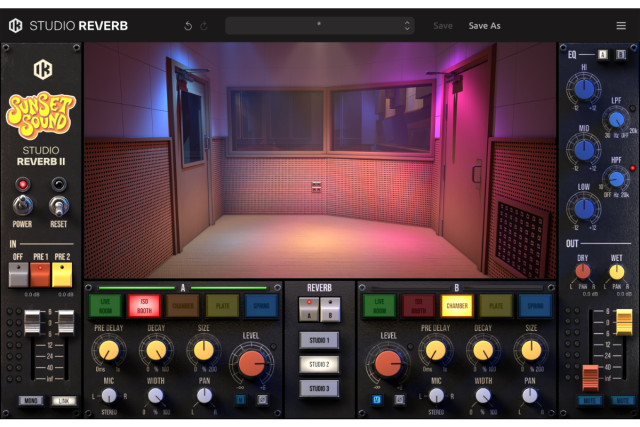Toggle the MONO button

31,401
